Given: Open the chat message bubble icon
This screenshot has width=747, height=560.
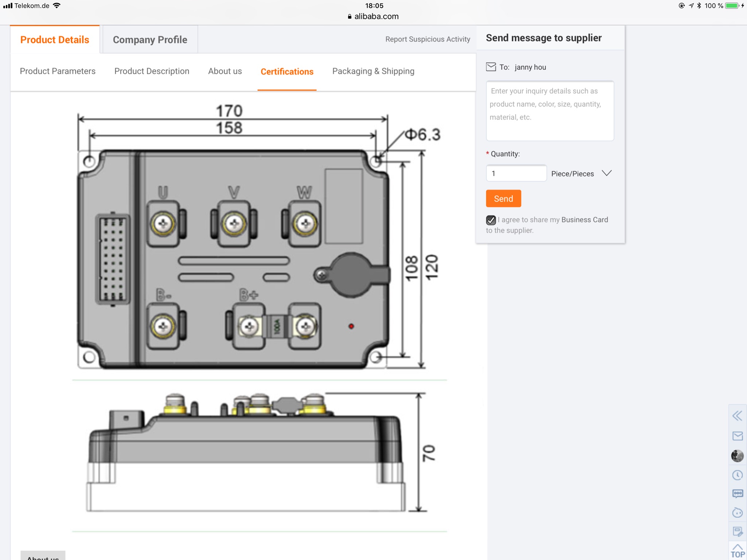Looking at the screenshot, I should tap(737, 494).
